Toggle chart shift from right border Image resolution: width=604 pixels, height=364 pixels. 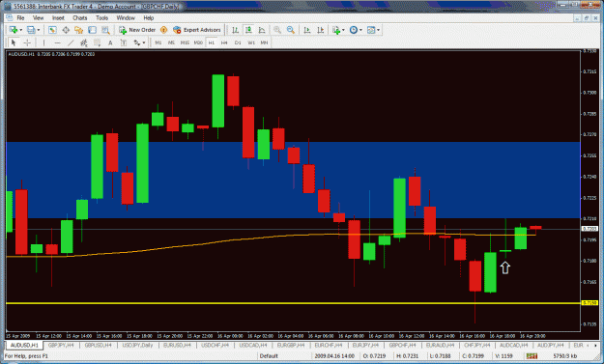point(321,30)
